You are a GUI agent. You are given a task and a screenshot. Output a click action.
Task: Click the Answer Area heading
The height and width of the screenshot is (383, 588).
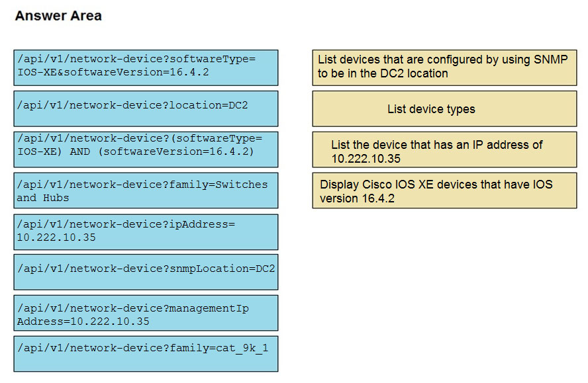[58, 16]
